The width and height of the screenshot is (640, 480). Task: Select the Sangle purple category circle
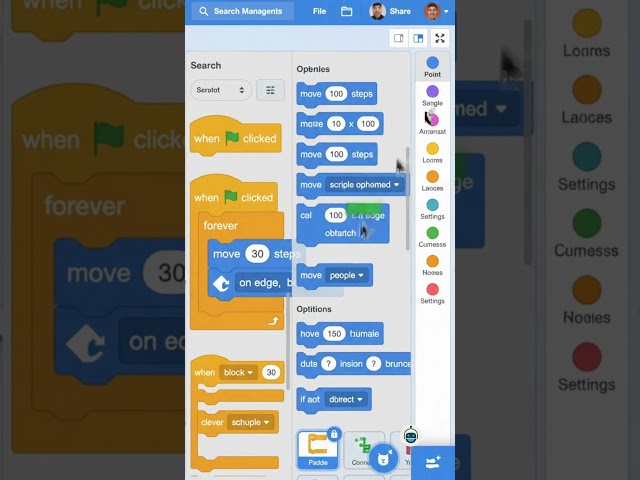coord(432,91)
